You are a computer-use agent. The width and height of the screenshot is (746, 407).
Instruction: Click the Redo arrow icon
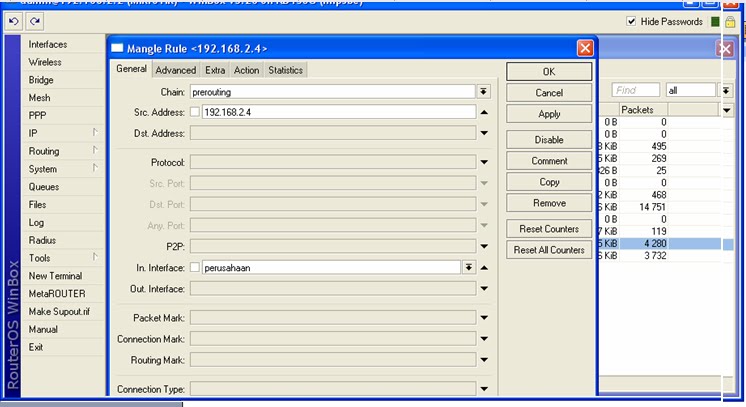coord(35,21)
